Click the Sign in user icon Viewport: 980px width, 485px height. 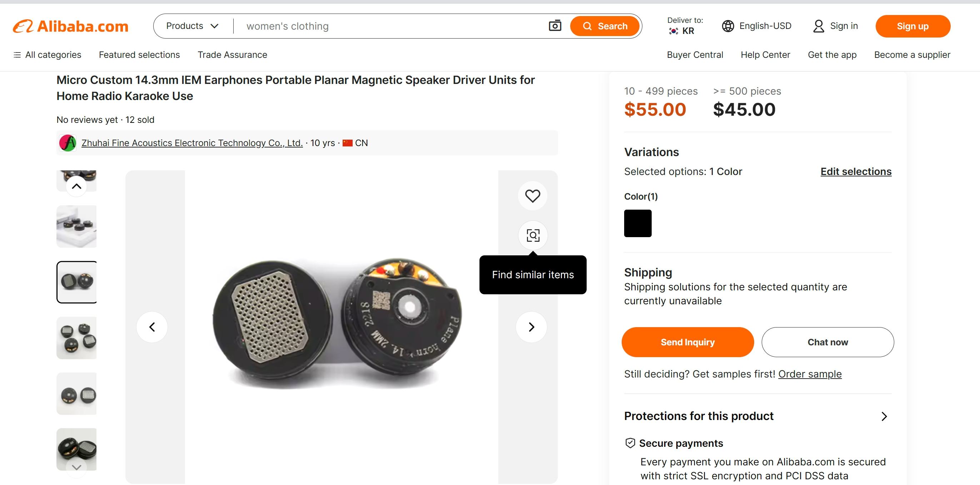pos(818,26)
